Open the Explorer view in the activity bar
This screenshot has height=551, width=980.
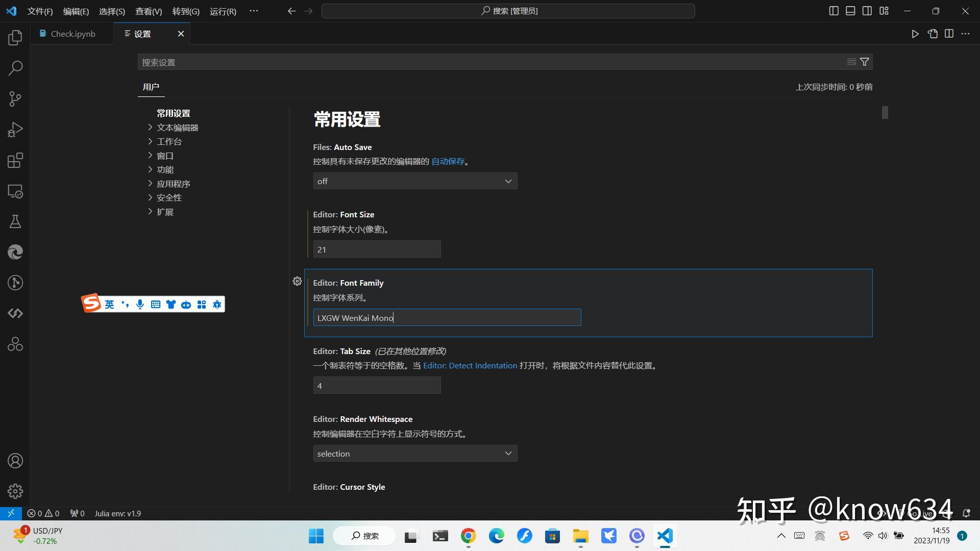click(15, 37)
